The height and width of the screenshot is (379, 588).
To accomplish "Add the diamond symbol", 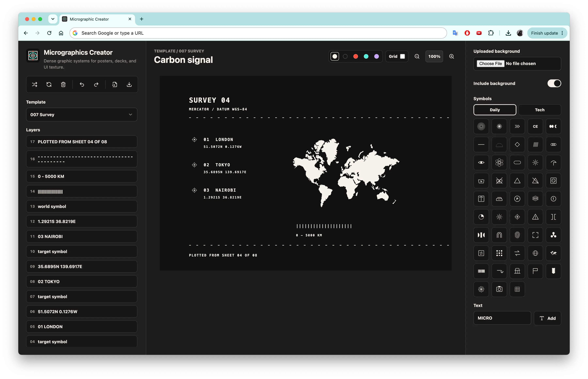I will tap(517, 144).
